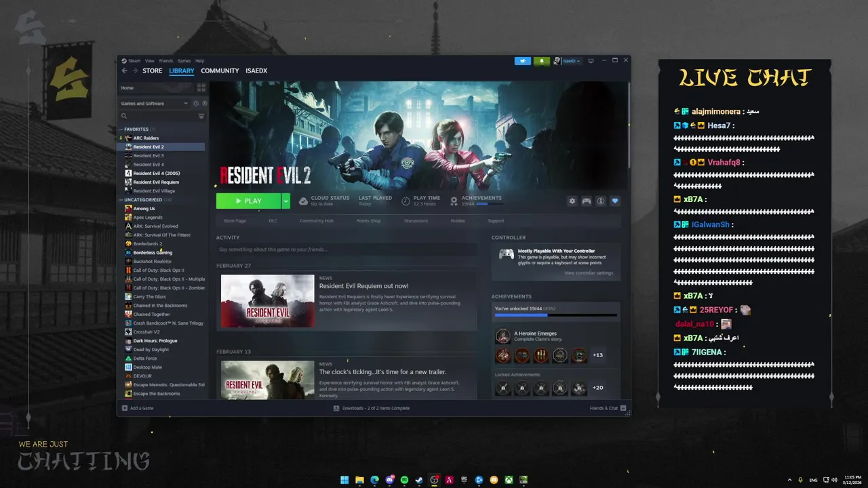Open the Games and Software filter dropdown
The height and width of the screenshot is (488, 868).
pyautogui.click(x=154, y=104)
